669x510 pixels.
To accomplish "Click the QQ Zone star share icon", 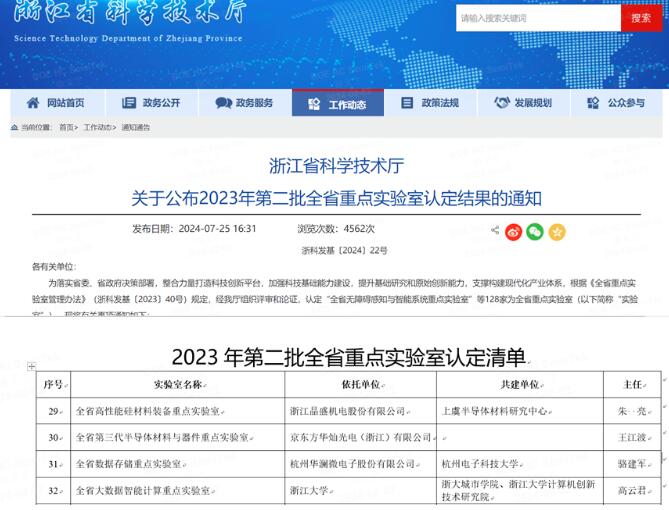I will click(557, 231).
